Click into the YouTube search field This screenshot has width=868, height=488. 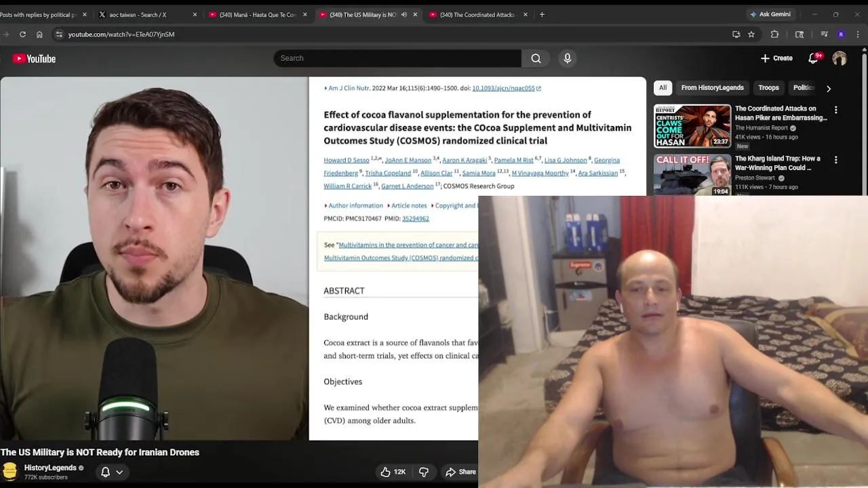coord(397,58)
